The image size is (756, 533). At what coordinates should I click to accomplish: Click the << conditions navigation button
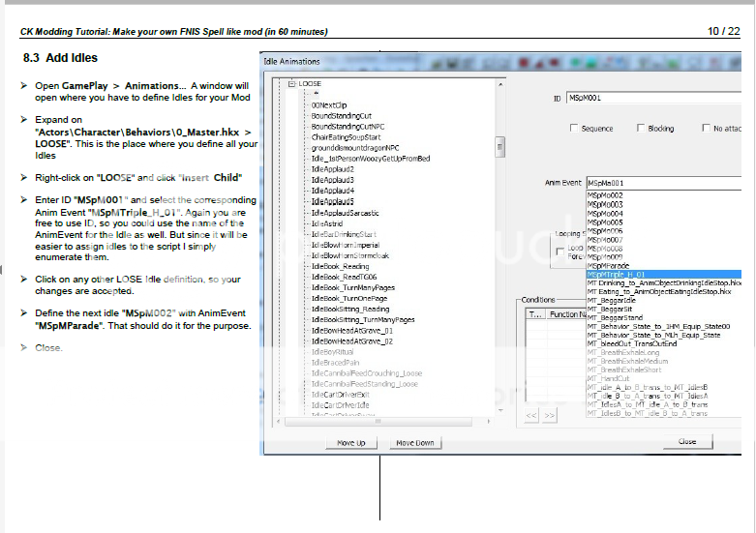tap(531, 415)
